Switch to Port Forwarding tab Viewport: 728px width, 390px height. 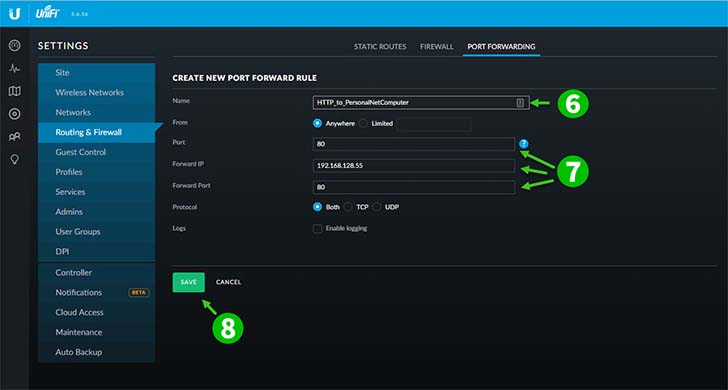click(501, 47)
